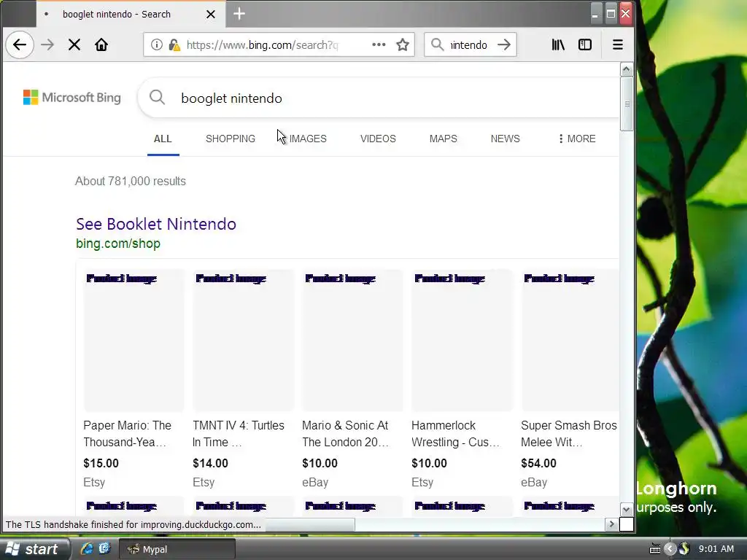The width and height of the screenshot is (747, 560).
Task: Open the browser hamburger menu
Action: click(618, 44)
